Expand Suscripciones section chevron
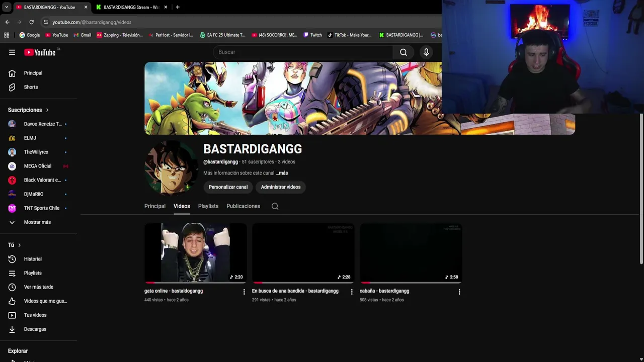The height and width of the screenshot is (362, 644). (x=47, y=110)
